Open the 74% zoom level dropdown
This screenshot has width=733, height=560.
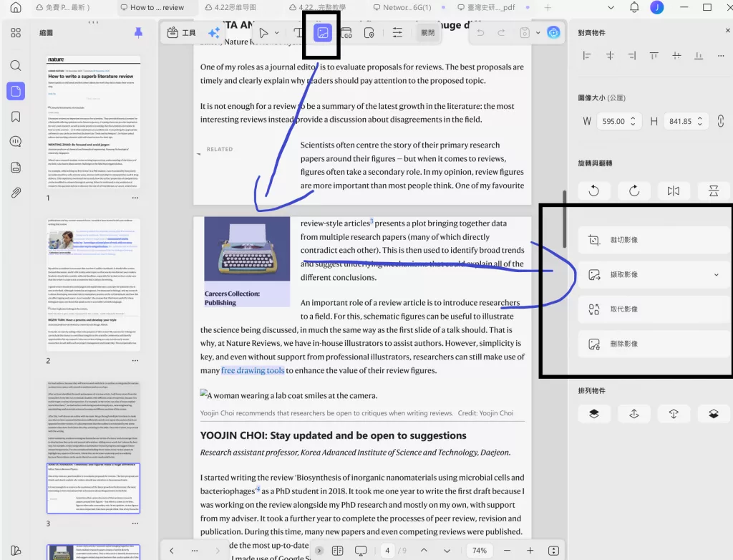coord(480,551)
